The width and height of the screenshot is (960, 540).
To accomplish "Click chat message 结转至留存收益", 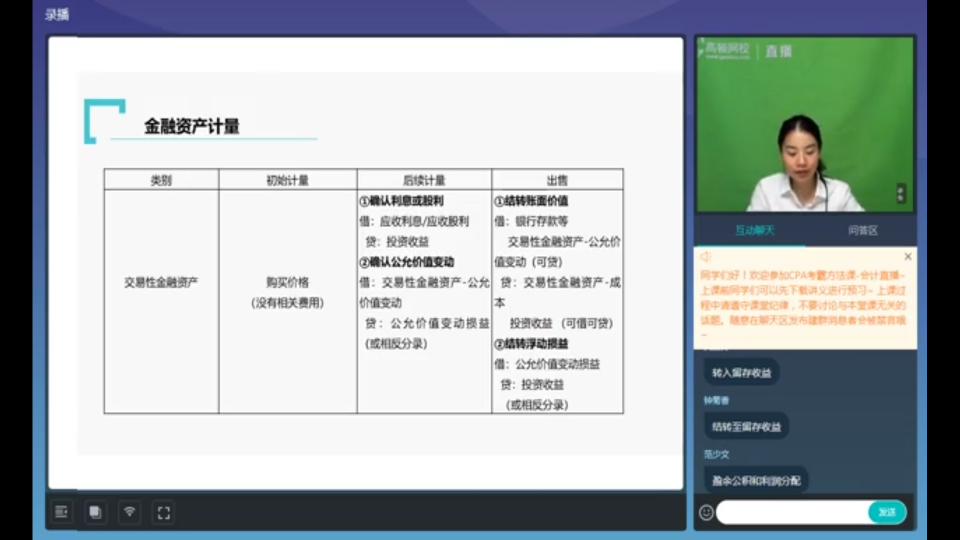I will tap(746, 427).
